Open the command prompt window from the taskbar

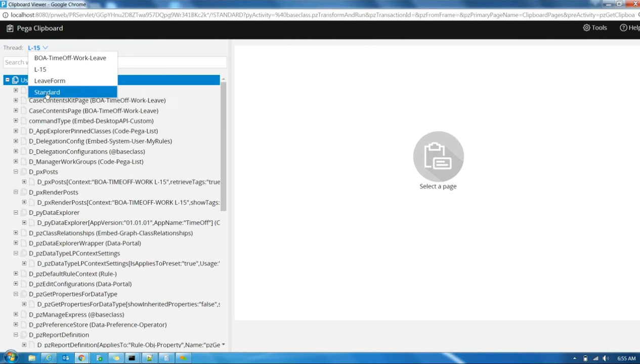tap(132, 358)
